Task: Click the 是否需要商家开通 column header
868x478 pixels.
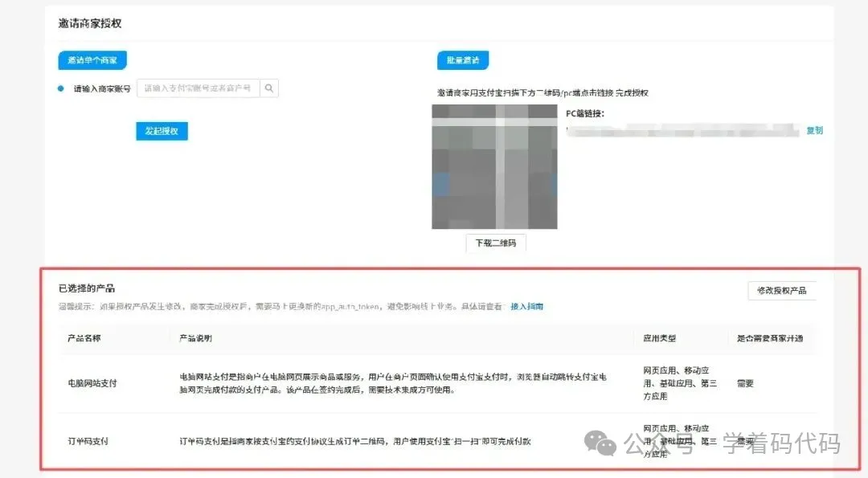Action: coord(770,338)
